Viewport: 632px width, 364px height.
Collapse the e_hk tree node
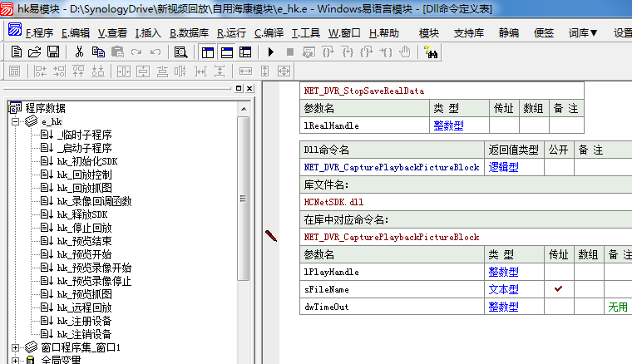click(16, 121)
